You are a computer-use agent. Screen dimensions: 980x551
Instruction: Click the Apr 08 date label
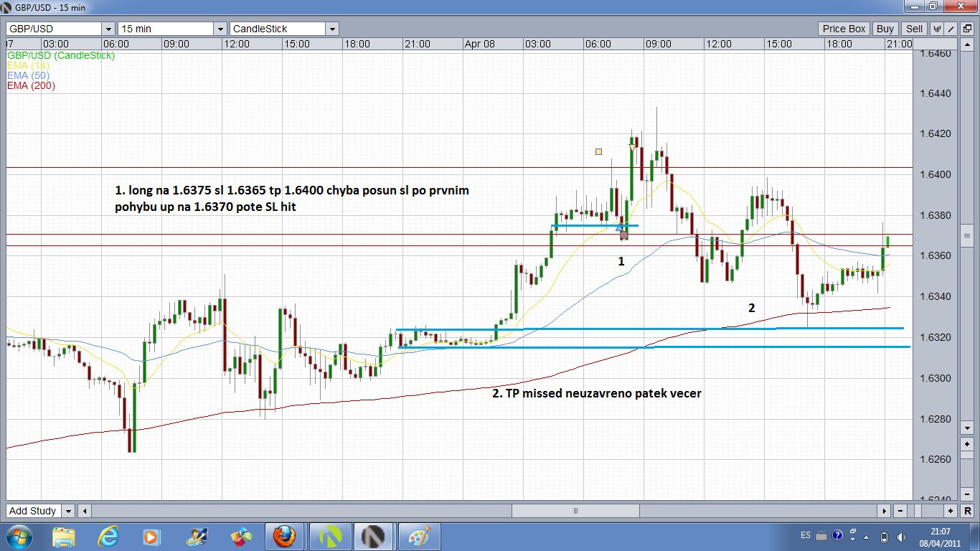(x=480, y=44)
